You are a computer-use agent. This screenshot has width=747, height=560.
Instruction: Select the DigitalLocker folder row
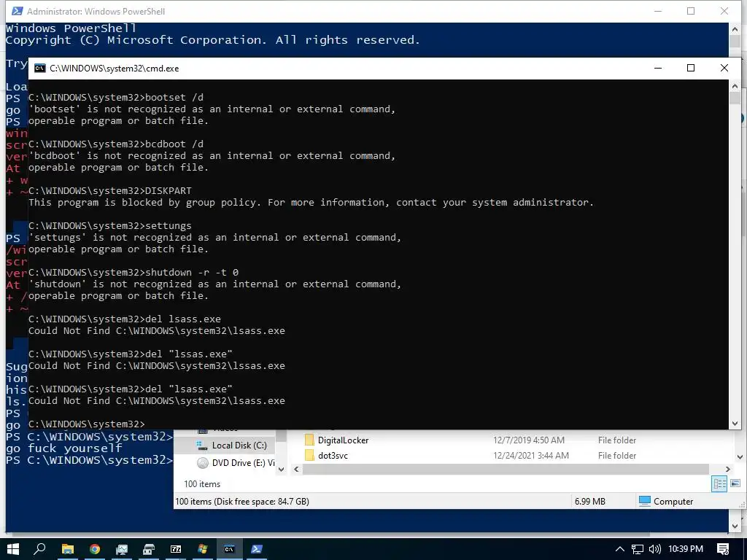pyautogui.click(x=469, y=440)
